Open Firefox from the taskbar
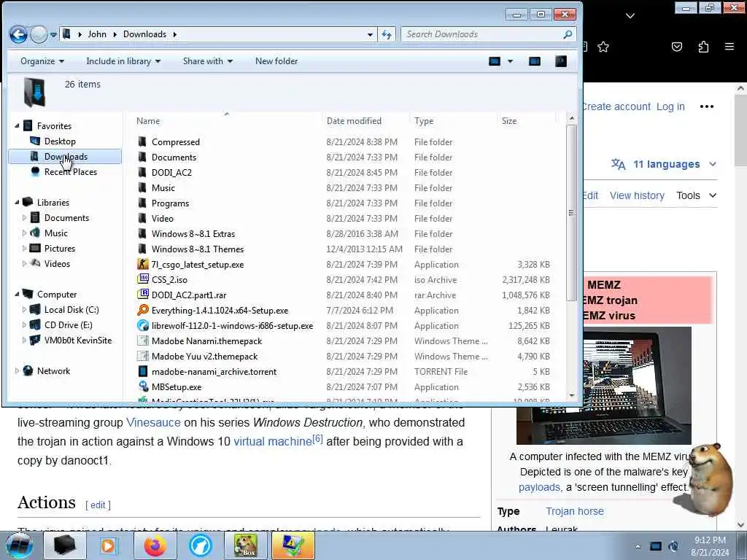 pyautogui.click(x=155, y=545)
